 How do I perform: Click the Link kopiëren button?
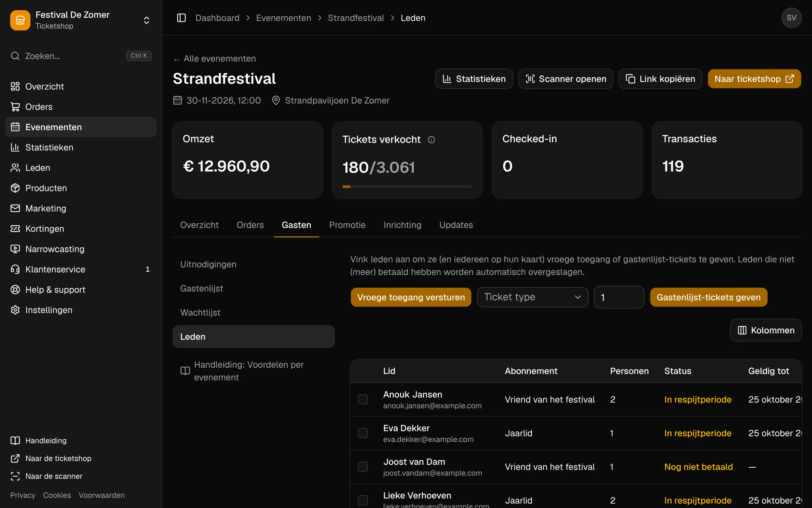pyautogui.click(x=660, y=79)
